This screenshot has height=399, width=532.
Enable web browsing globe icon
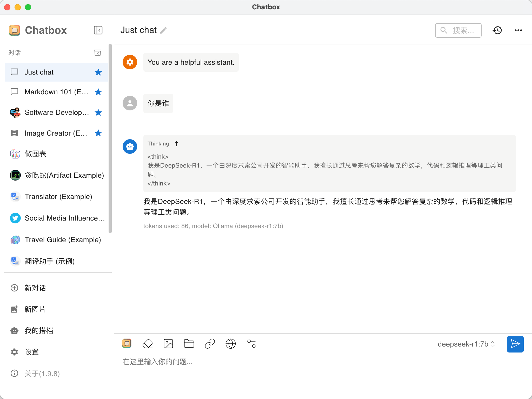pos(231,344)
